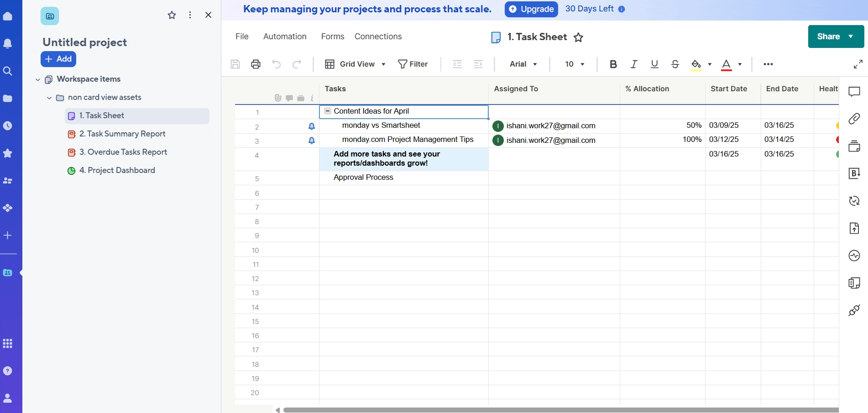
Task: Toggle strikethrough formatting
Action: pos(675,64)
